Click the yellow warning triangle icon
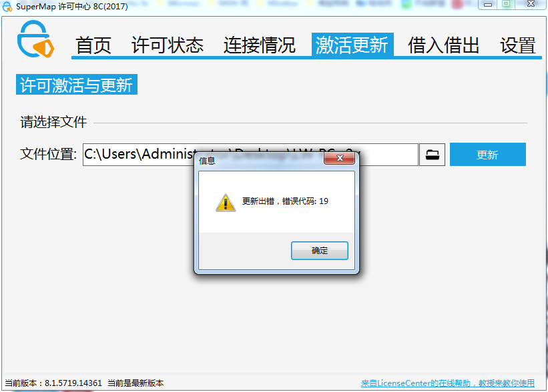The width and height of the screenshot is (548, 392). coord(226,203)
